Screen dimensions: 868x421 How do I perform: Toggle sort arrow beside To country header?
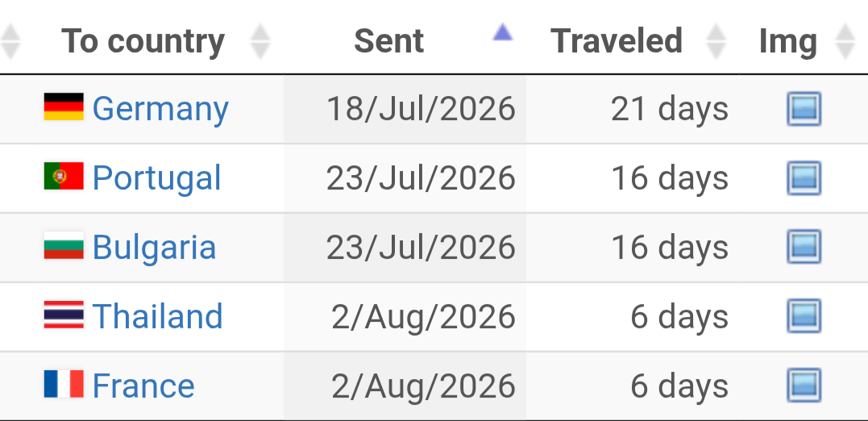point(260,42)
